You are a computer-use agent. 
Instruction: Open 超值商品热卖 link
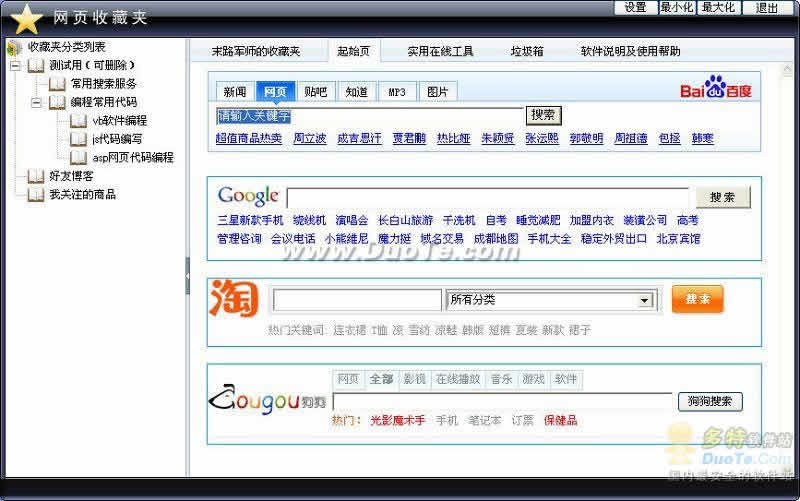click(x=249, y=138)
